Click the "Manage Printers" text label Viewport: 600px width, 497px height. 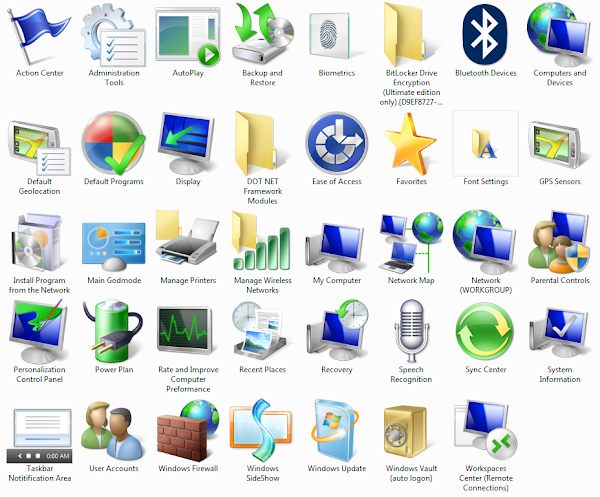[x=188, y=280]
